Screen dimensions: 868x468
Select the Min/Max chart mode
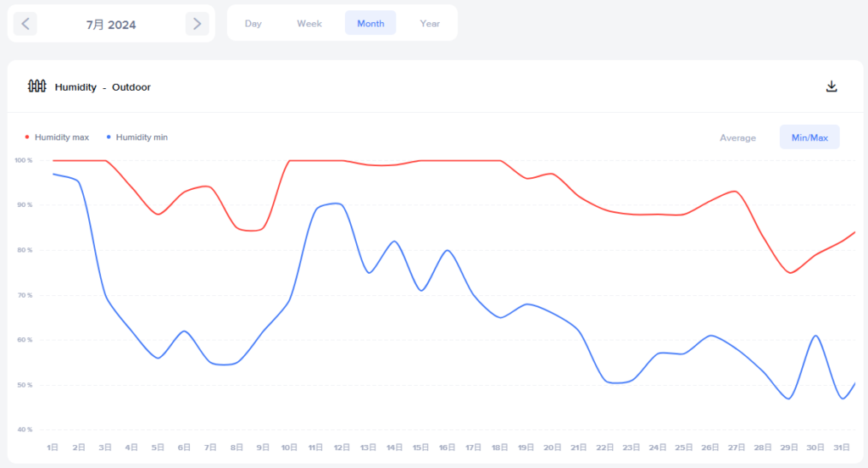810,137
